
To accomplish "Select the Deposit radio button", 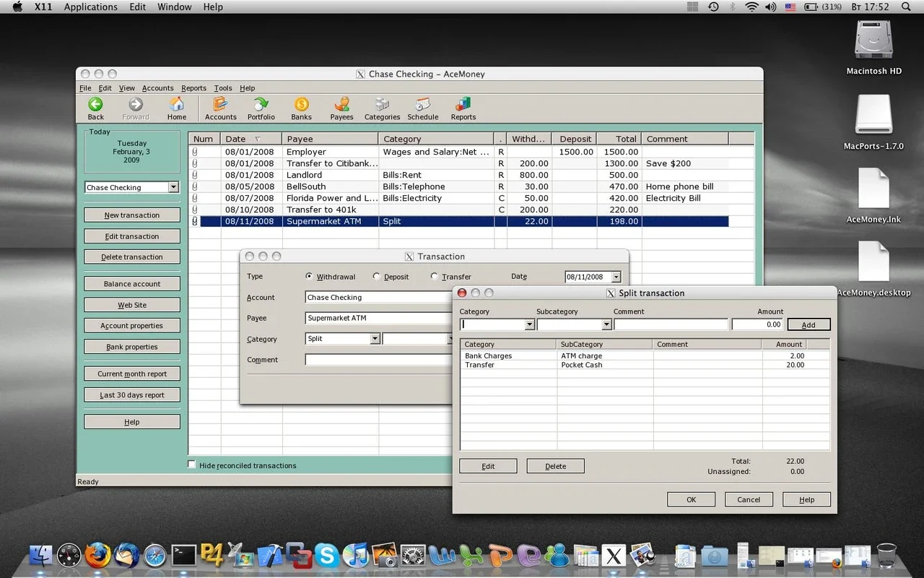I will (x=377, y=276).
